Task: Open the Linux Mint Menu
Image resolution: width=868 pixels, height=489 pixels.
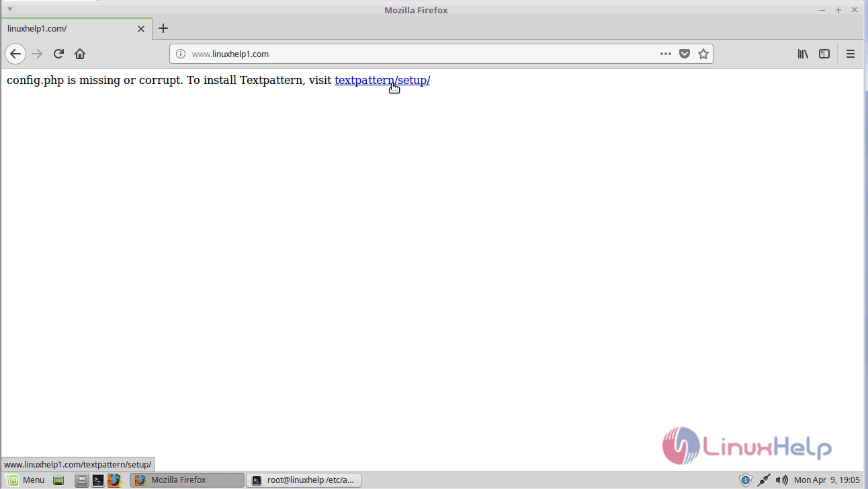Action: [26, 480]
